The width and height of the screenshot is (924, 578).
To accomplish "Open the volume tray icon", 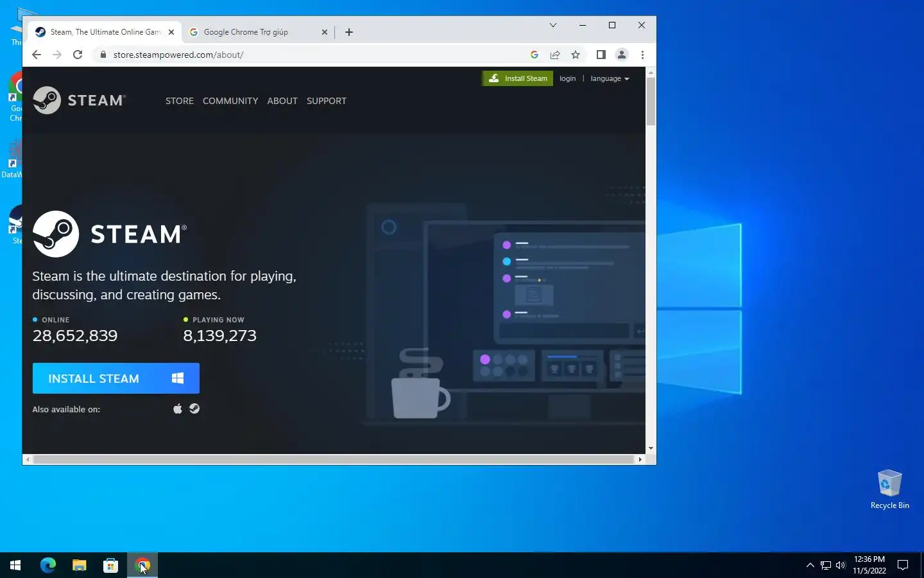I will 841,565.
